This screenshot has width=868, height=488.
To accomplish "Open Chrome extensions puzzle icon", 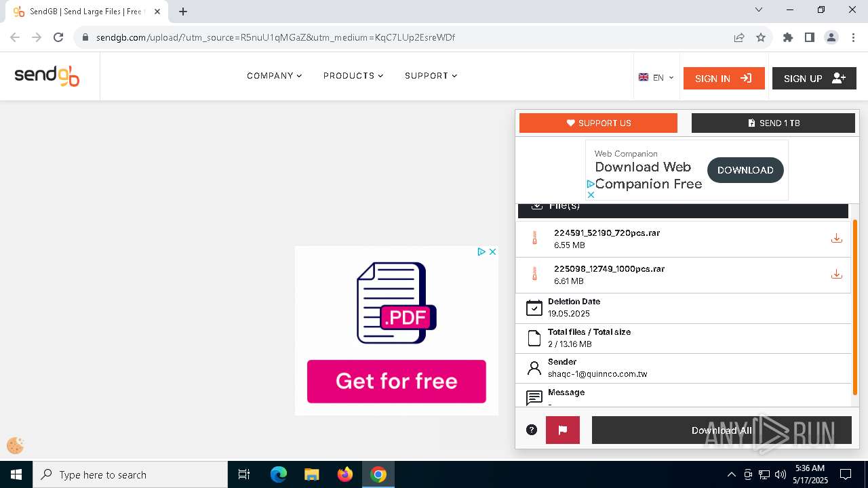I will [787, 37].
